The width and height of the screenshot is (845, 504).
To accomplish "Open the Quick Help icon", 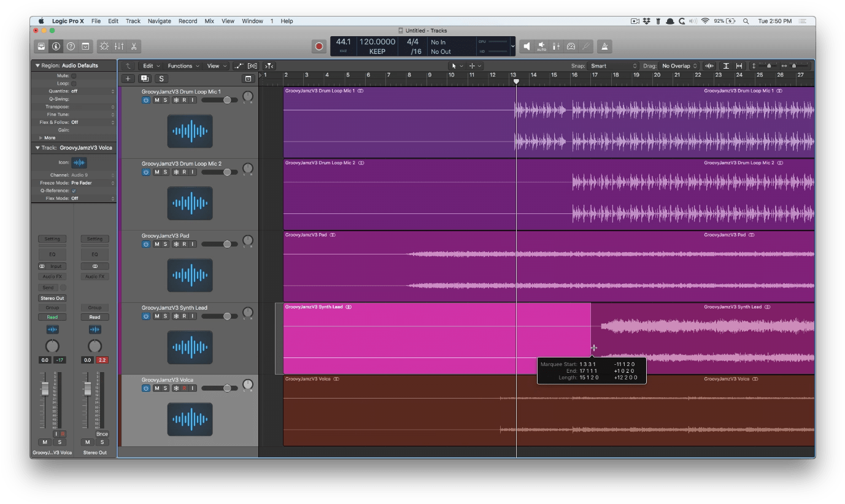I will (x=72, y=46).
